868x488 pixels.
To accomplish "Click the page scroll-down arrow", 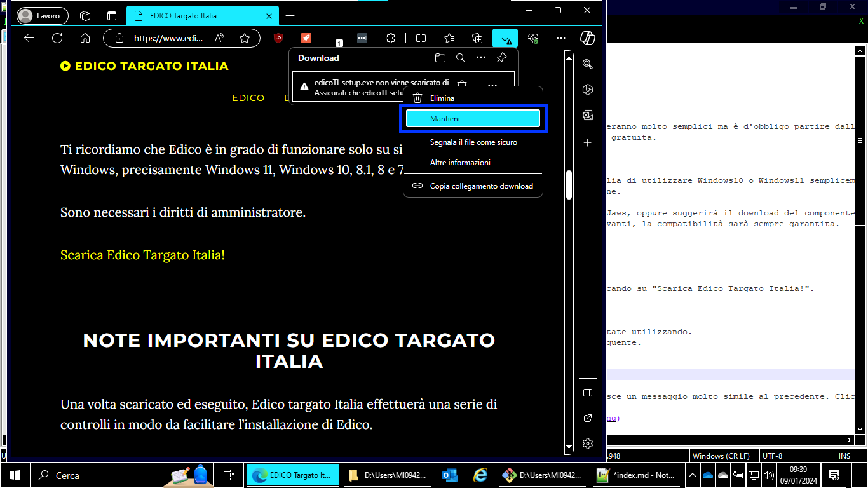I will click(569, 447).
